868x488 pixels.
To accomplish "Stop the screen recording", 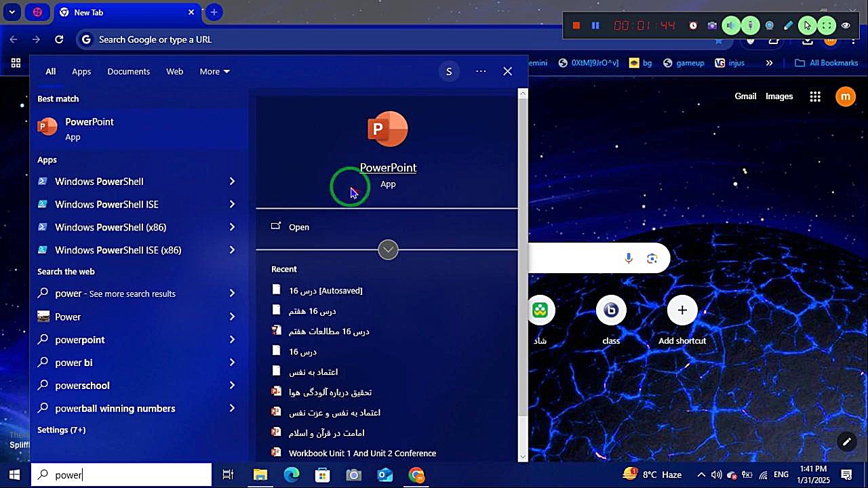I will pyautogui.click(x=576, y=26).
